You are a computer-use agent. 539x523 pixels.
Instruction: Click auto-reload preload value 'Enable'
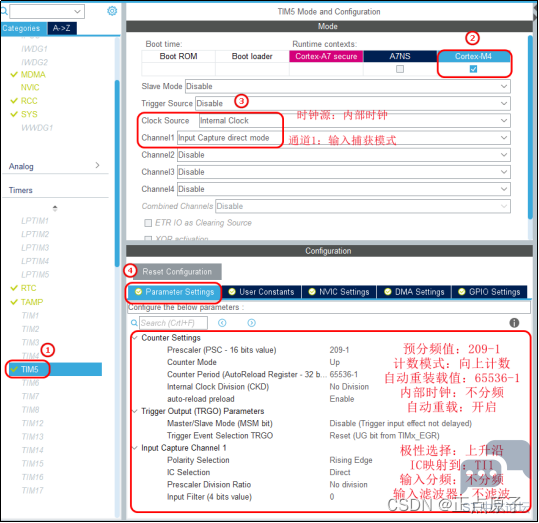point(342,399)
